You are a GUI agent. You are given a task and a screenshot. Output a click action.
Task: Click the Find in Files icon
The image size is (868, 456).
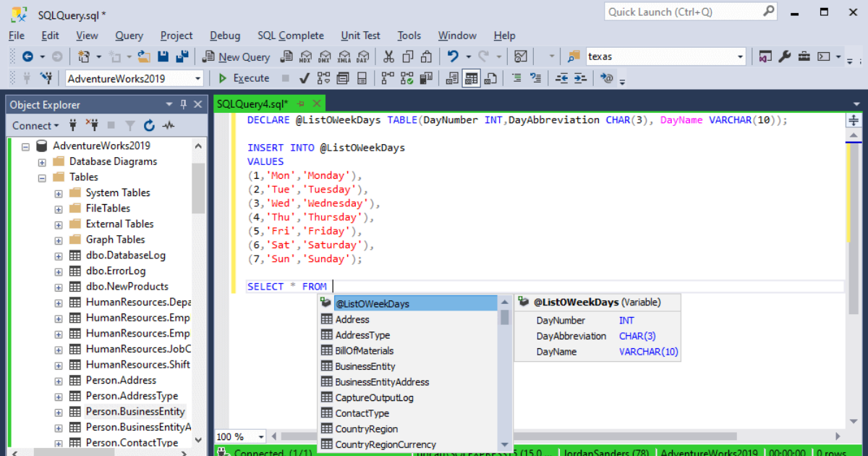[574, 56]
